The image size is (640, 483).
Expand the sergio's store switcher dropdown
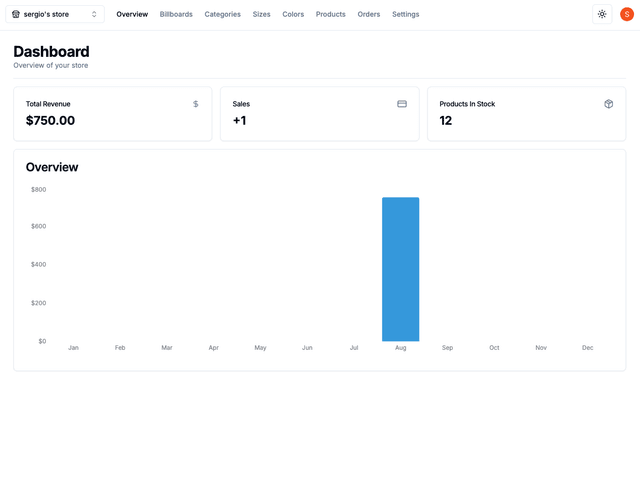pyautogui.click(x=55, y=14)
